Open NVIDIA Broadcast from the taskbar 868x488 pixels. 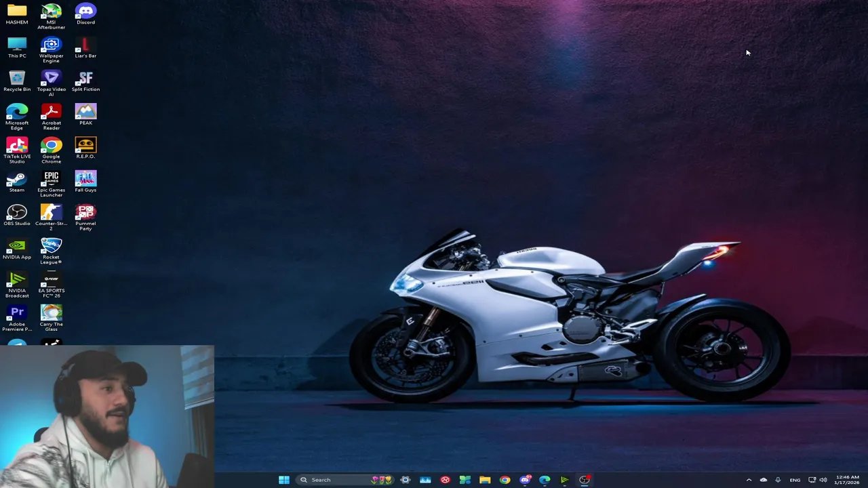coord(564,480)
